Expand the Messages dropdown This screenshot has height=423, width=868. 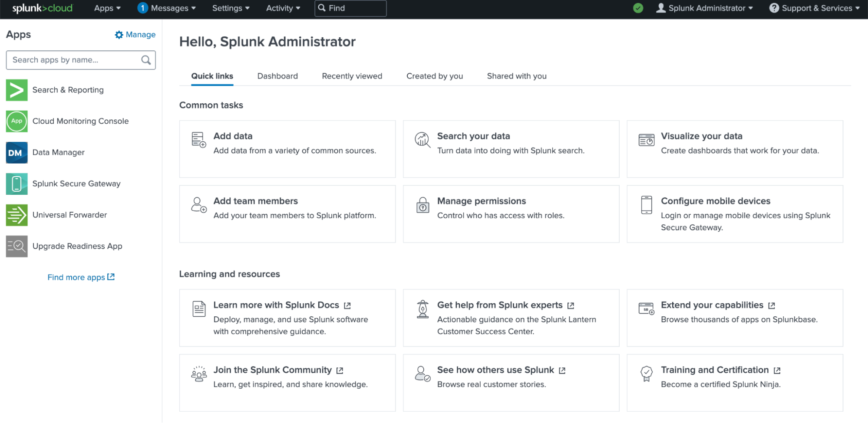coord(173,8)
